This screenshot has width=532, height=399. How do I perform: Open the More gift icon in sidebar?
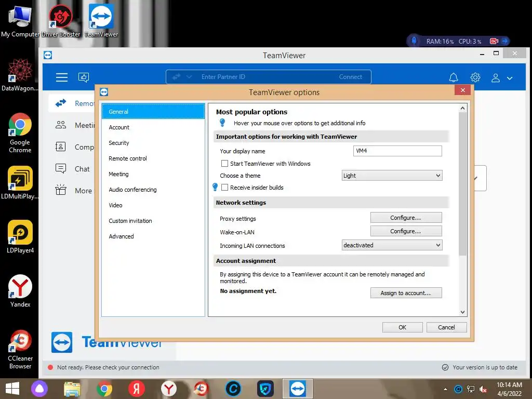point(61,190)
